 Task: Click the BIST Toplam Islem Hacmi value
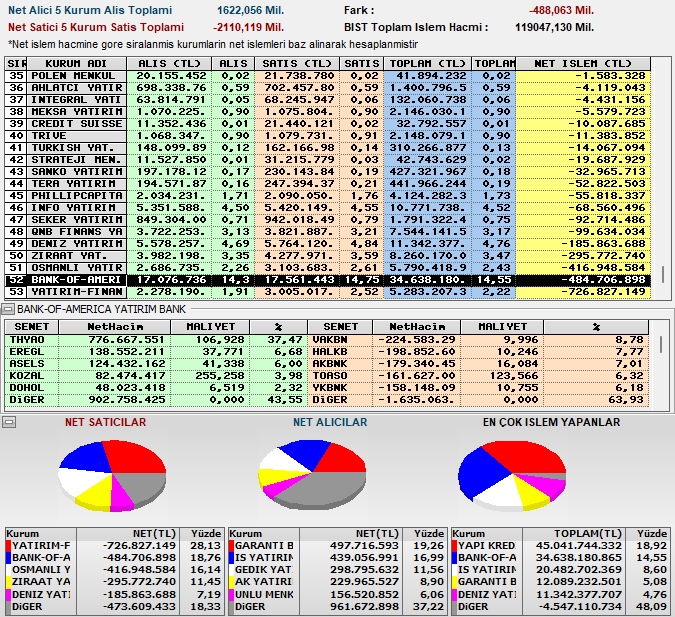pos(554,28)
